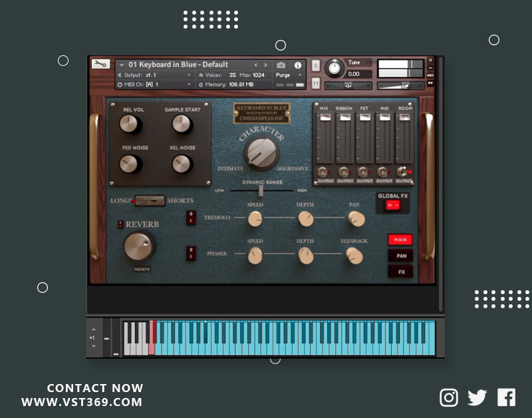Click the Twitter bird icon
This screenshot has width=532, height=418.
point(477,397)
